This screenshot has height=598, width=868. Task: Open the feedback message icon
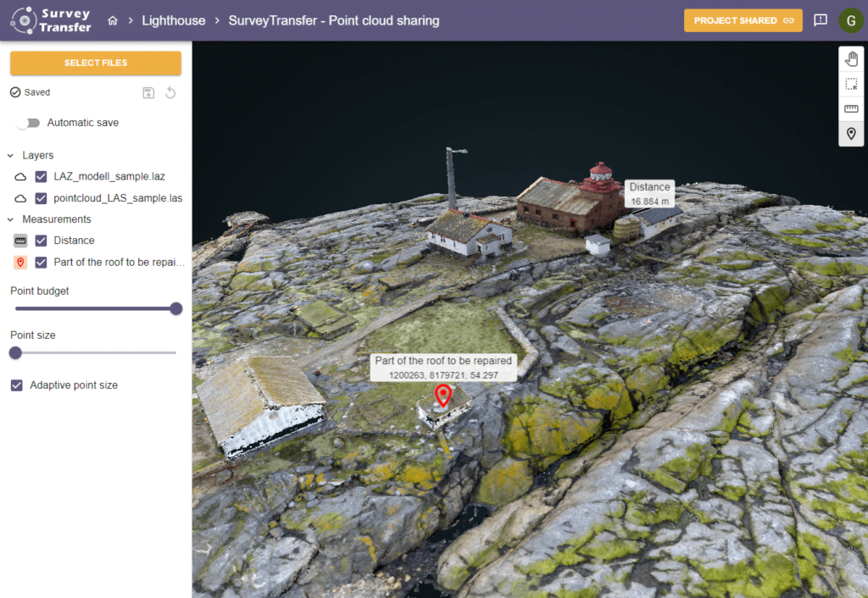click(x=820, y=20)
